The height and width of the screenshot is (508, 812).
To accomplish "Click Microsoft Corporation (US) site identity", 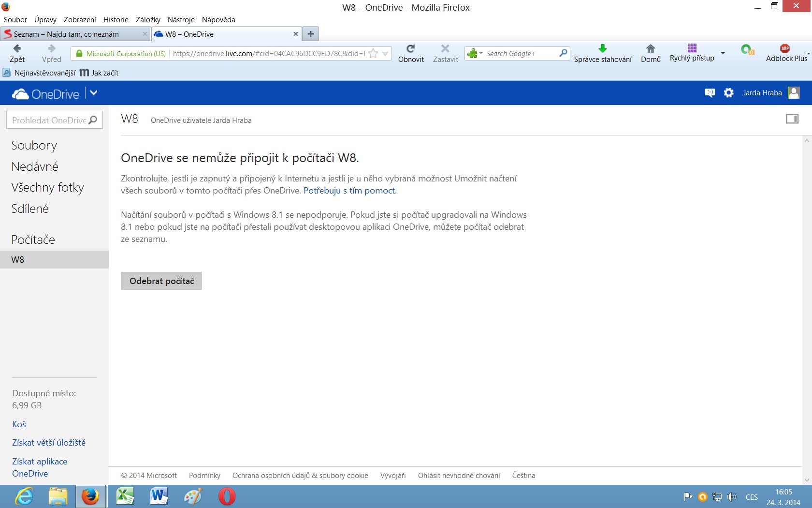I will pos(121,54).
